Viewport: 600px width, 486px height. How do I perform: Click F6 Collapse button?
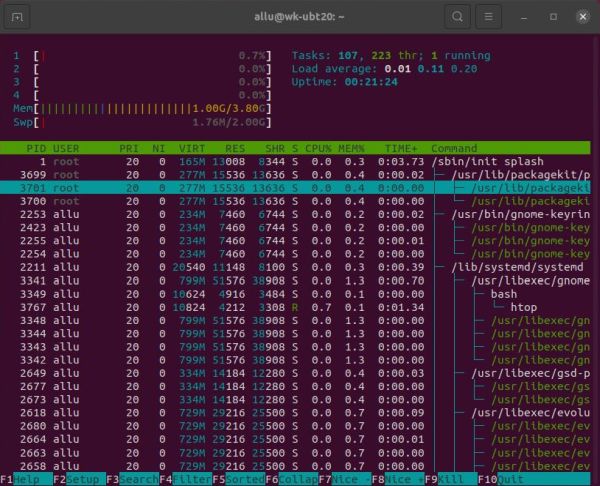[x=292, y=479]
